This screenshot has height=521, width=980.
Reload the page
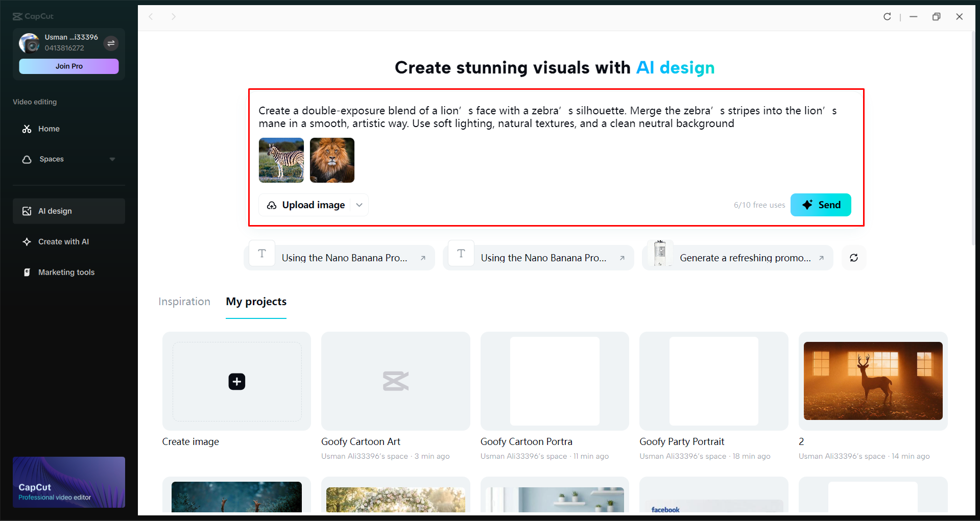click(x=887, y=16)
